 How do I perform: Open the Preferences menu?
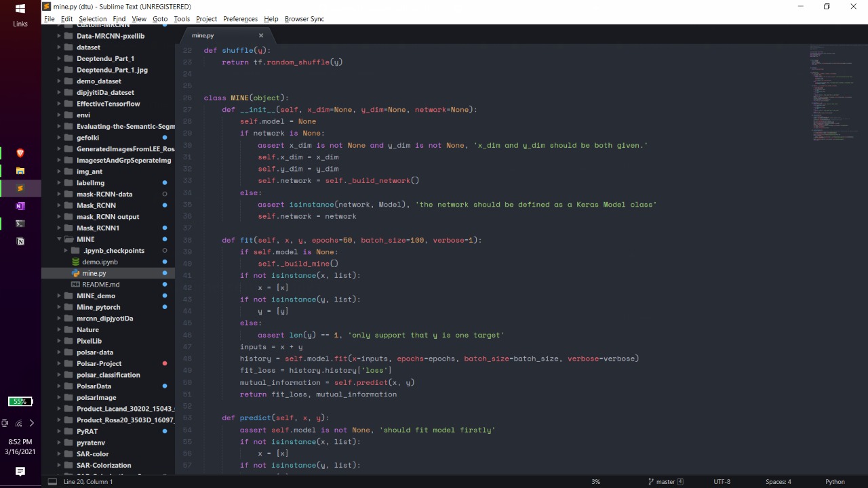pyautogui.click(x=241, y=19)
